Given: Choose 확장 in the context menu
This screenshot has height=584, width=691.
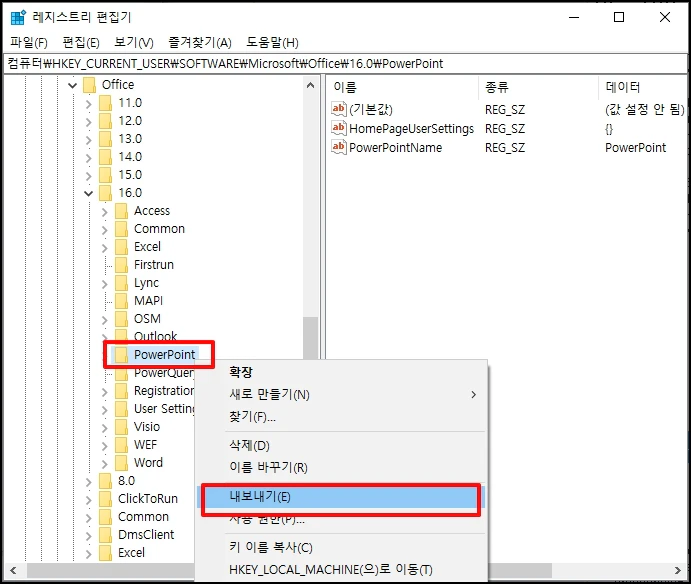Looking at the screenshot, I should (241, 372).
